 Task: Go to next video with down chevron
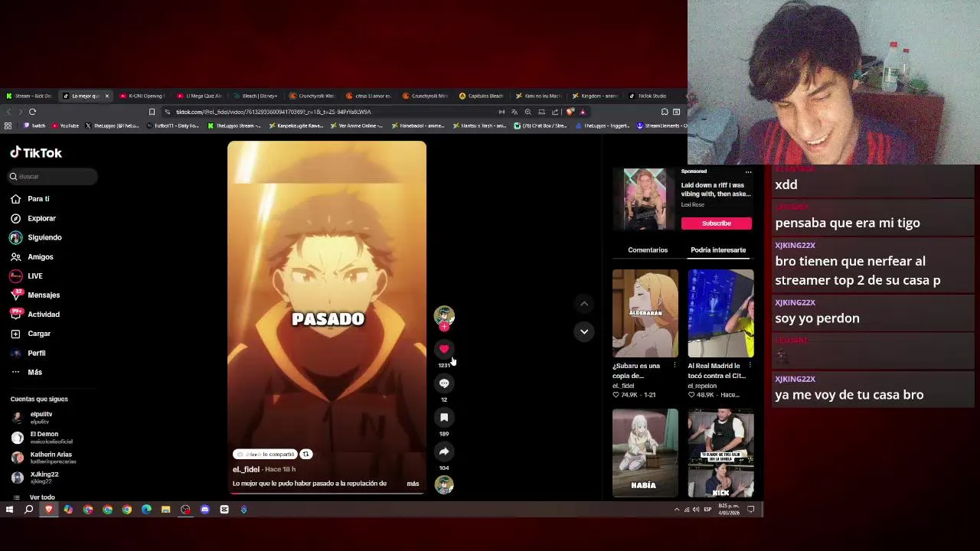tap(584, 331)
